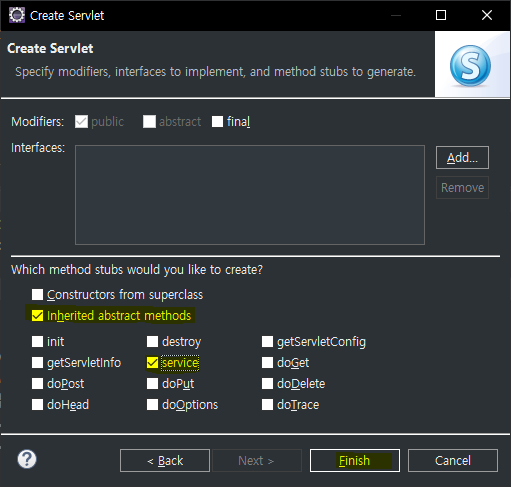Check the doGet method stub
511x487 pixels.
point(267,363)
